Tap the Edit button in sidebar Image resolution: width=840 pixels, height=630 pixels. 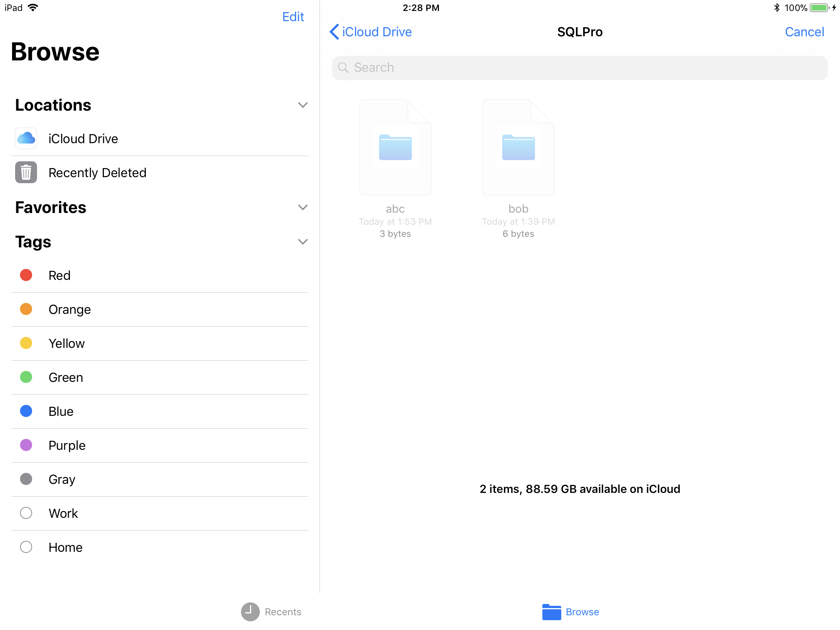coord(293,17)
